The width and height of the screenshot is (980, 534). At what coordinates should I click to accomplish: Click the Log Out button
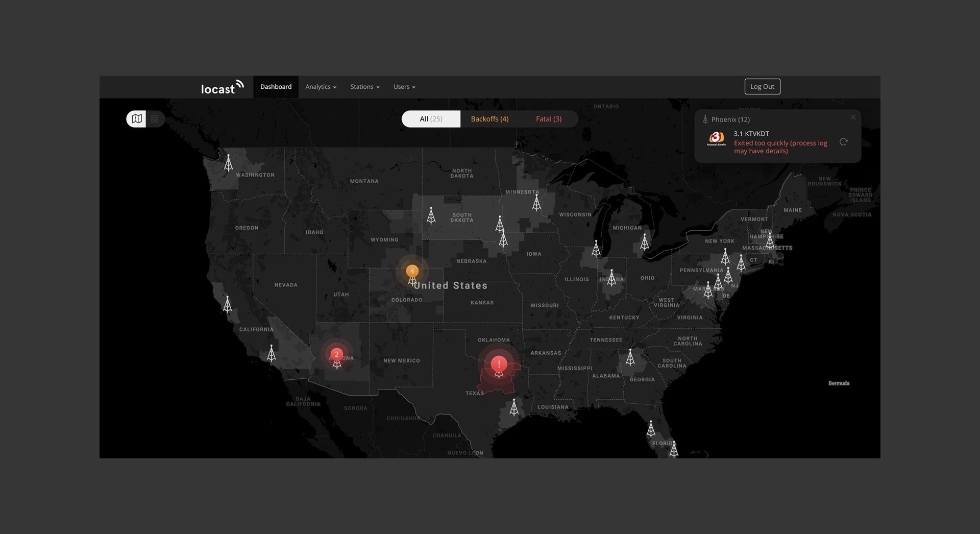(x=762, y=86)
